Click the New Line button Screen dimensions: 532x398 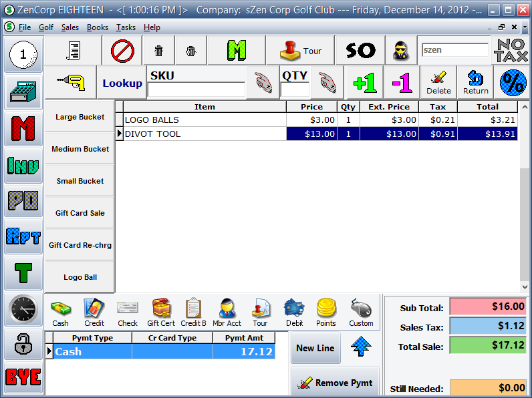point(315,348)
